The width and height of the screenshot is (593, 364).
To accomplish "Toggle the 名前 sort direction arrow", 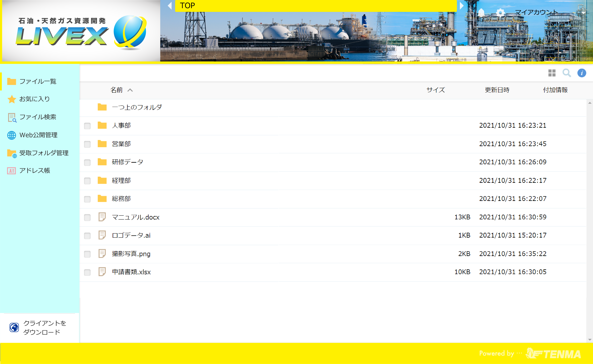I will 130,90.
